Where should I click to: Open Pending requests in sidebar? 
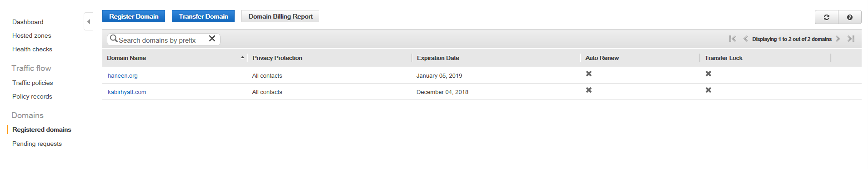37,144
